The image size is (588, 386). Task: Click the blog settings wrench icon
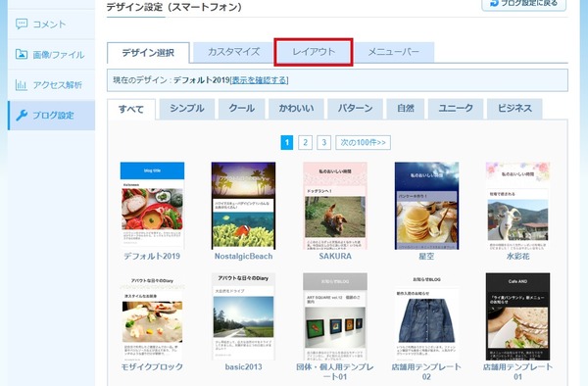point(22,115)
